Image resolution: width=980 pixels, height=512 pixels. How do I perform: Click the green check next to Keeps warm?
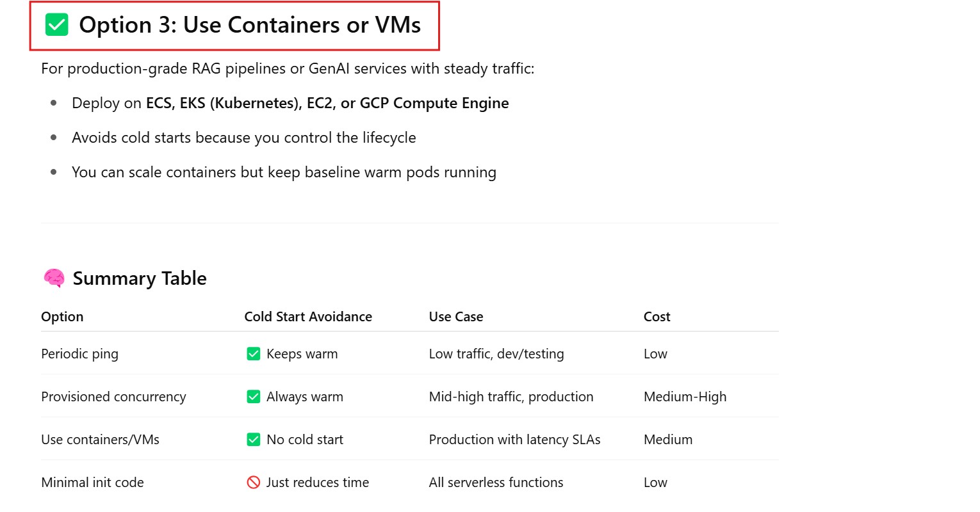tap(254, 354)
